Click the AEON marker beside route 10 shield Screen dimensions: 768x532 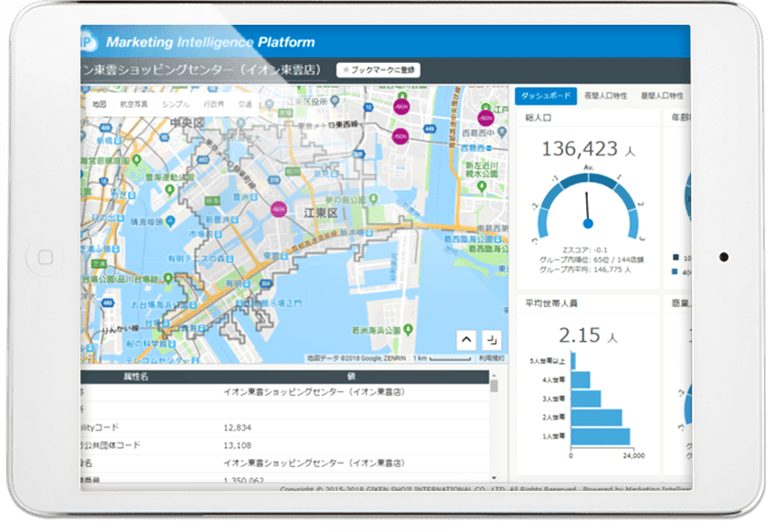[x=401, y=106]
